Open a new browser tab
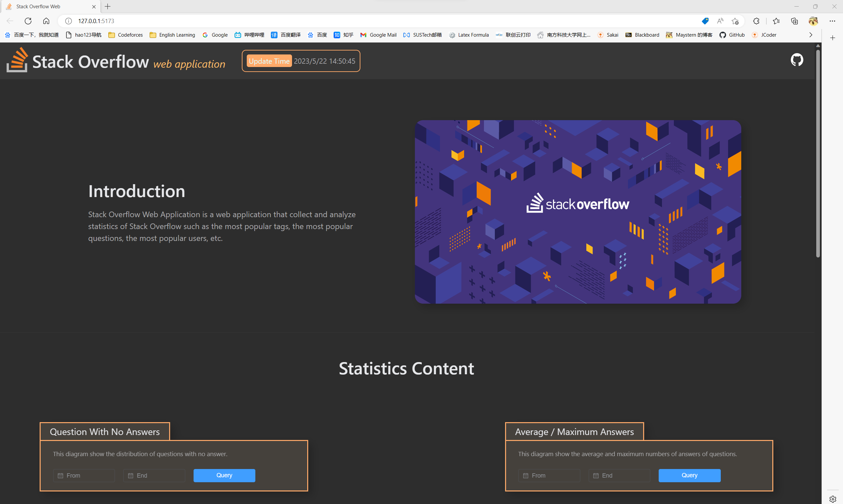Viewport: 843px width, 504px height. pyautogui.click(x=108, y=7)
